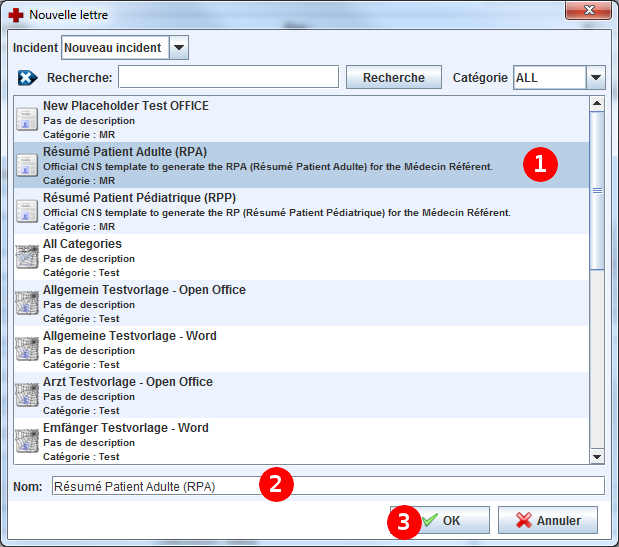Click the Emfänger Testvorlage Word icon
Screen dimensions: 619x547
[27, 441]
